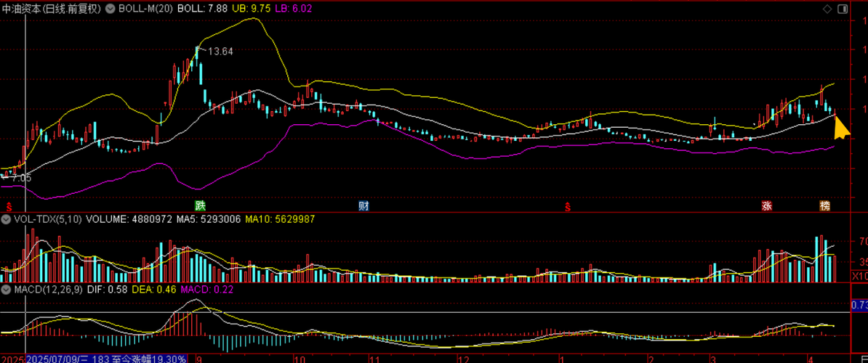Open the BOLL-M indicator dropdown arrow
The image size is (868, 363).
click(110, 9)
